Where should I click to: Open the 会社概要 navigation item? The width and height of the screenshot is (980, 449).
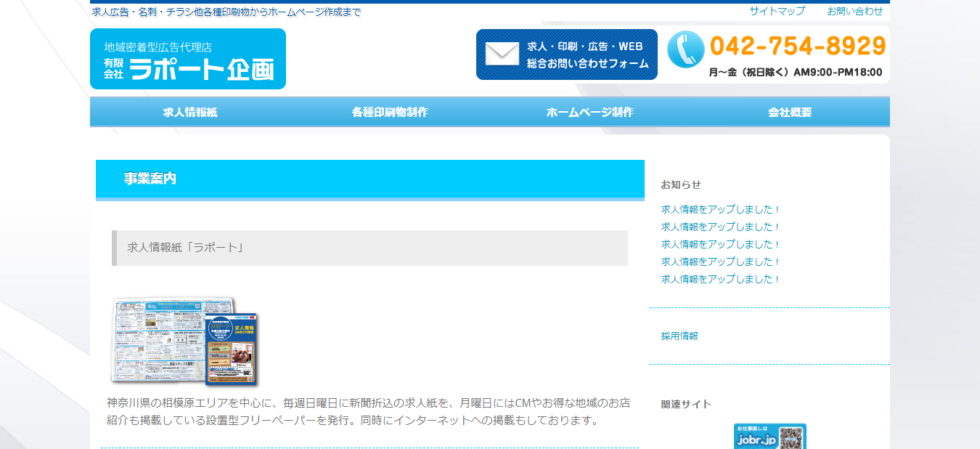790,113
